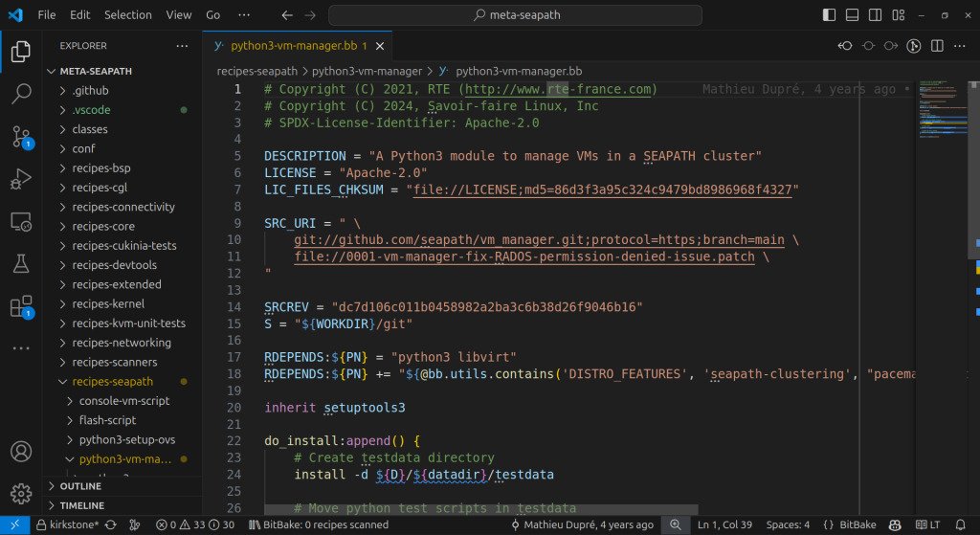This screenshot has height=535, width=980.
Task: Collapse the recipes-seapath folder
Action: pos(112,382)
